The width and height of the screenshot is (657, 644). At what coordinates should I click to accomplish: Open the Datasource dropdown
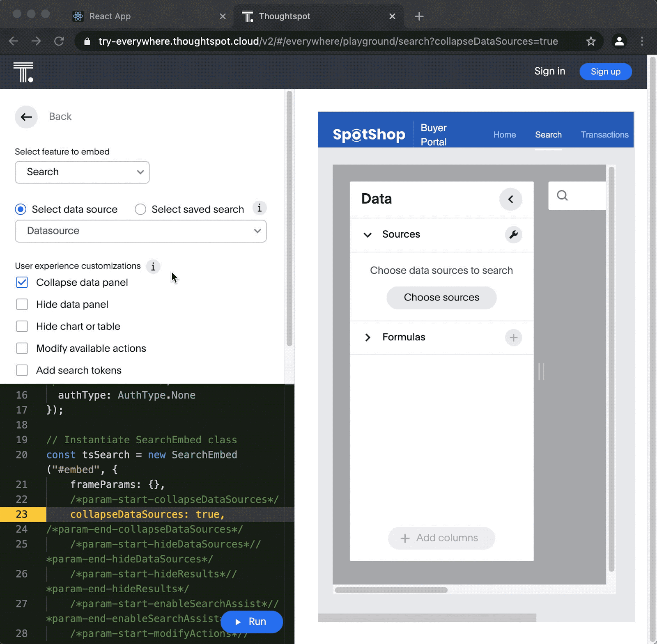[x=140, y=231]
